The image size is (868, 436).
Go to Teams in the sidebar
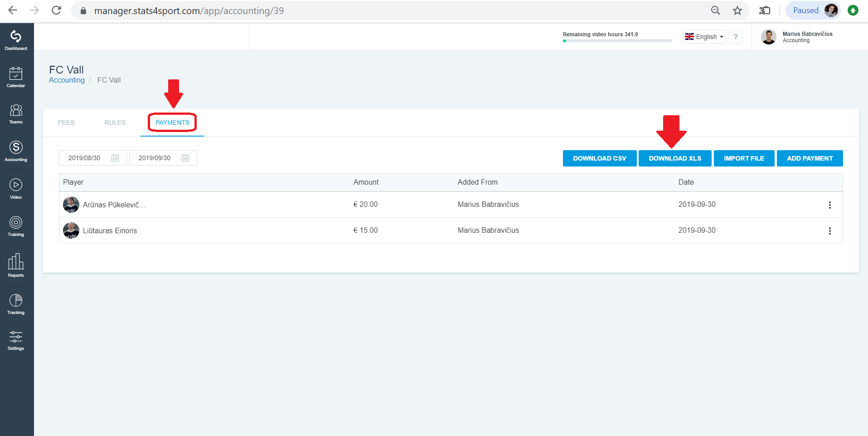pos(16,114)
